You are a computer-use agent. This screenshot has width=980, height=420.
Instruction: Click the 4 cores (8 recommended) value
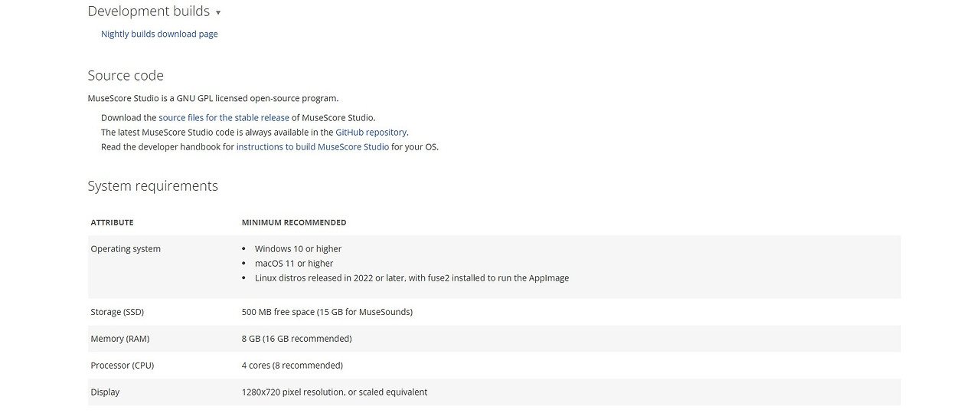[292, 366]
